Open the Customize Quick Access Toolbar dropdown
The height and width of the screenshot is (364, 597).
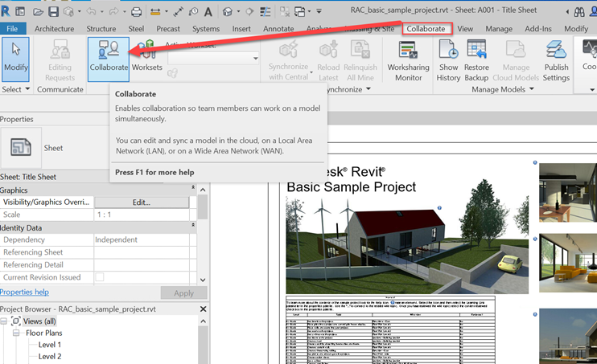point(319,11)
